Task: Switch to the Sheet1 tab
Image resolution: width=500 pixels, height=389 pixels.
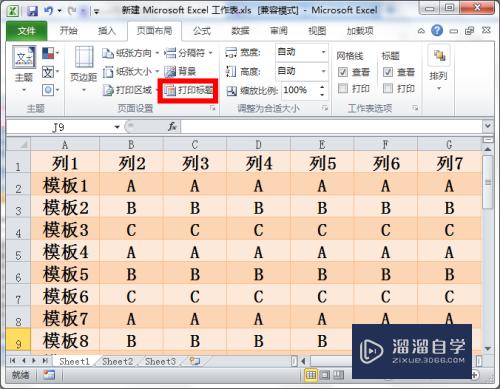Action: pos(74,361)
